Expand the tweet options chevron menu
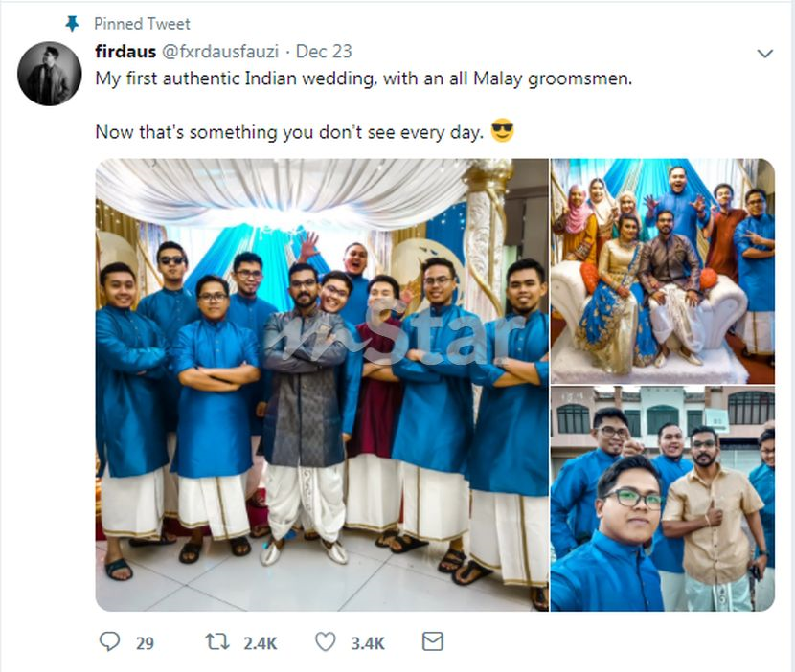795x672 pixels. point(764,54)
